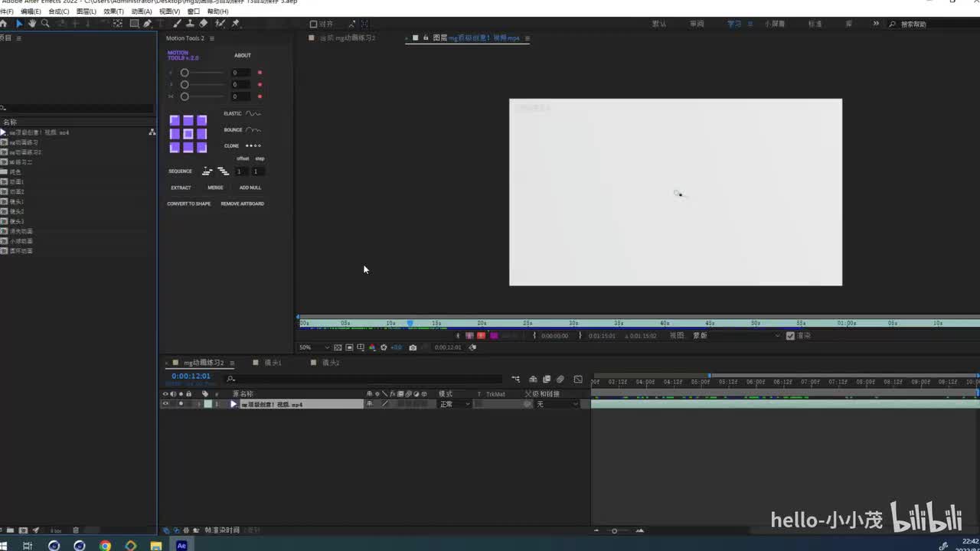Select the Roto Brush tool
Screen dimensions: 980x551
click(x=220, y=24)
